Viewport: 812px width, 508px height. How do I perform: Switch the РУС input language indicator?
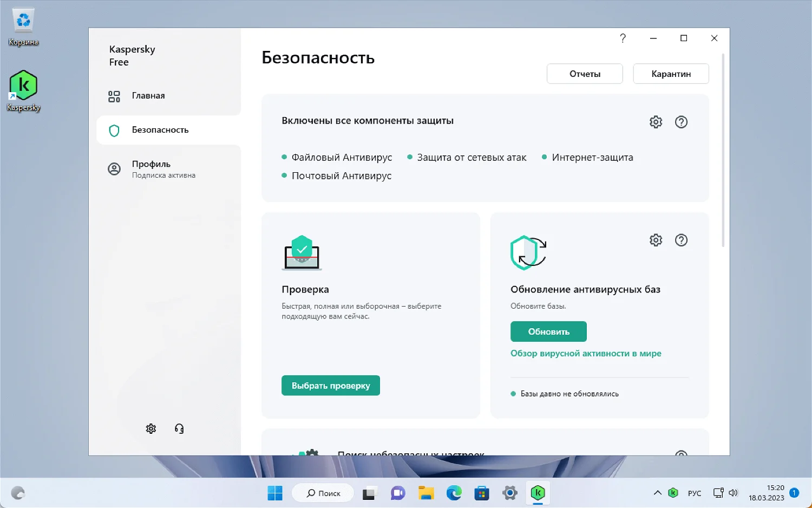(695, 493)
